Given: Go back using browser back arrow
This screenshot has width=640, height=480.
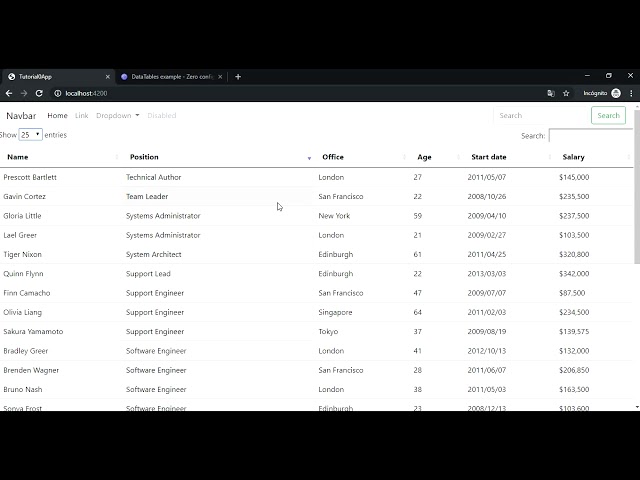Looking at the screenshot, I should pyautogui.click(x=9, y=93).
